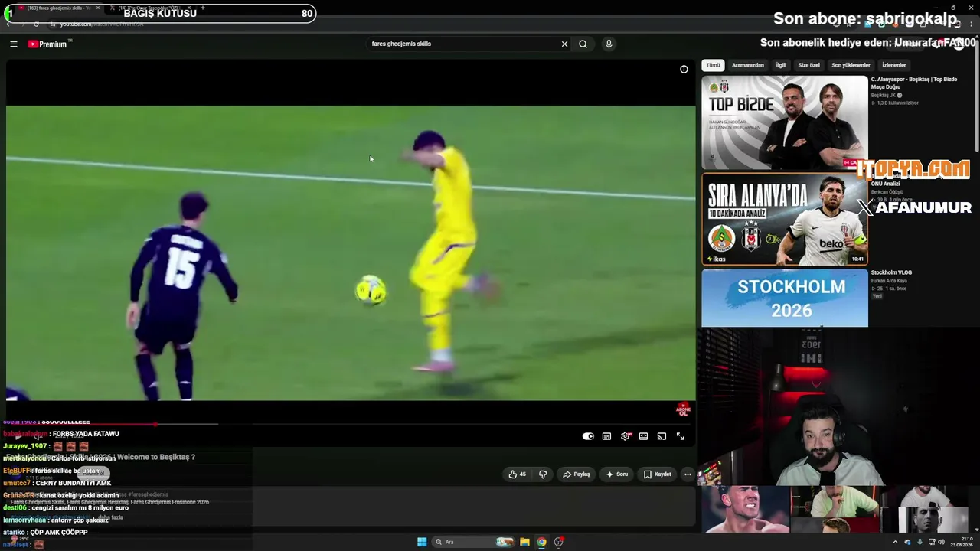Open the Windows Start menu
Viewport: 980px width, 551px height.
422,542
